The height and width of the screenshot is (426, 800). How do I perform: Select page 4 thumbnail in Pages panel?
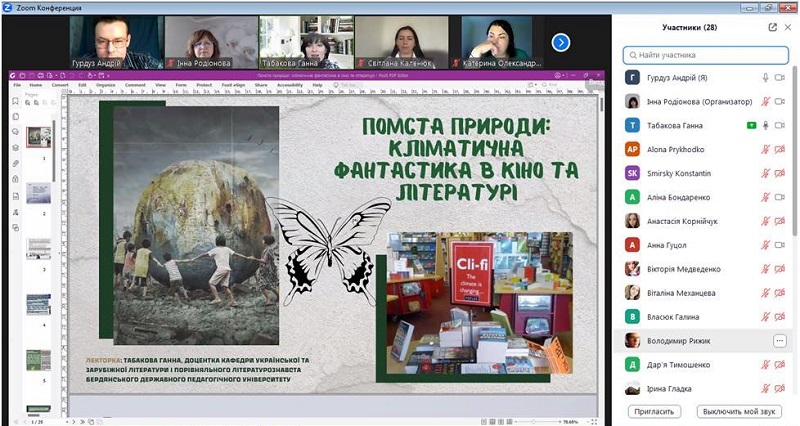point(39,305)
